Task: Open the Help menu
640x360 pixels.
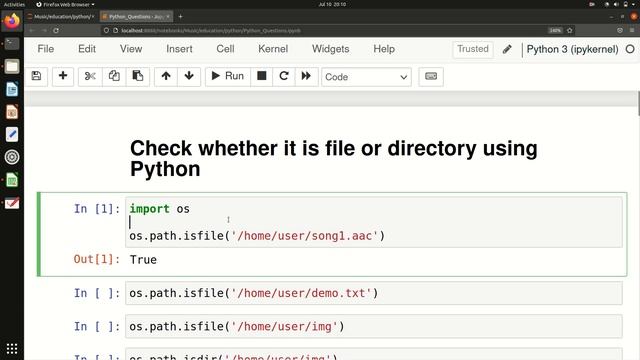Action: 384,49
